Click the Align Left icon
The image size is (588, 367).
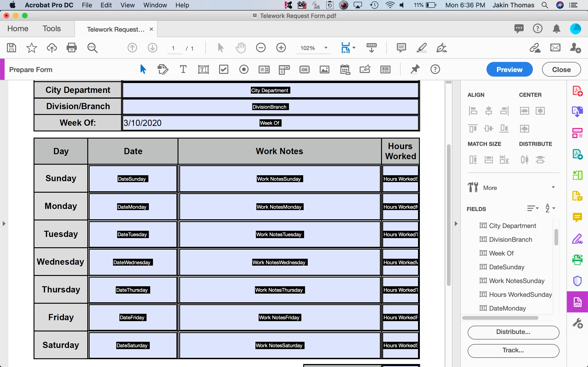tap(473, 111)
